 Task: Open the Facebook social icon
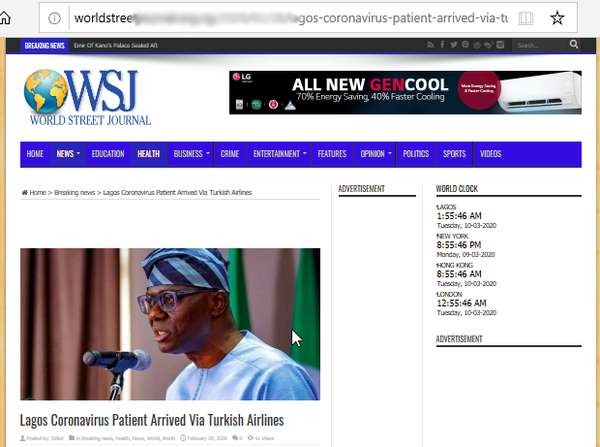tap(442, 45)
